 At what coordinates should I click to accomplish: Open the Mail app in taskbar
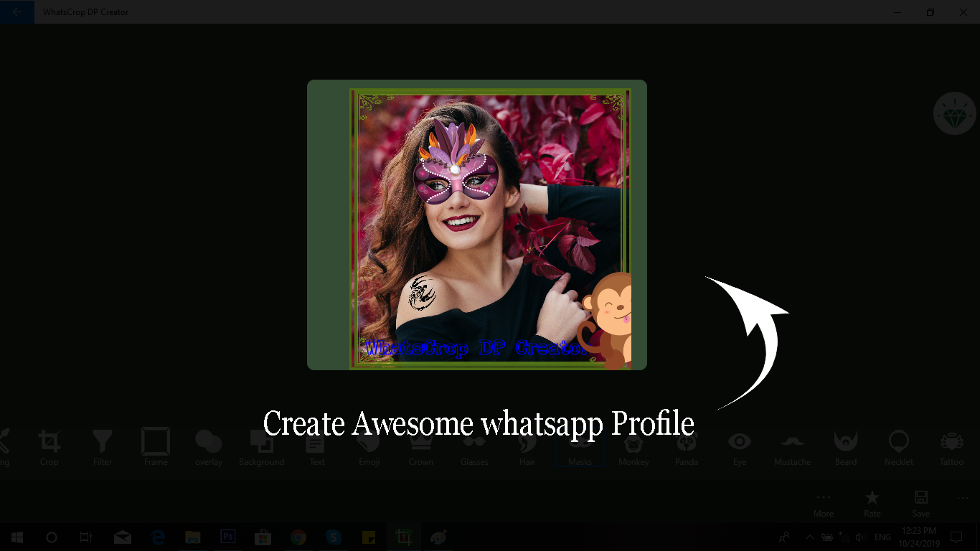(x=123, y=537)
